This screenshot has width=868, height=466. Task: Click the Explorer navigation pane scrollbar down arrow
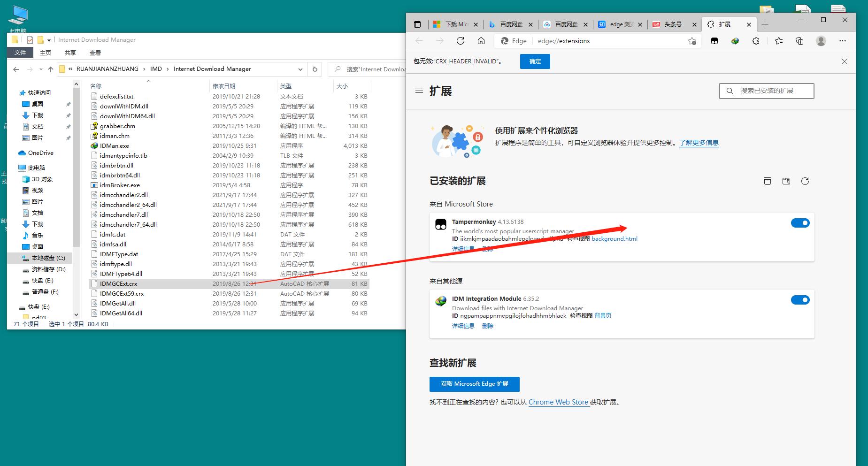pos(77,315)
